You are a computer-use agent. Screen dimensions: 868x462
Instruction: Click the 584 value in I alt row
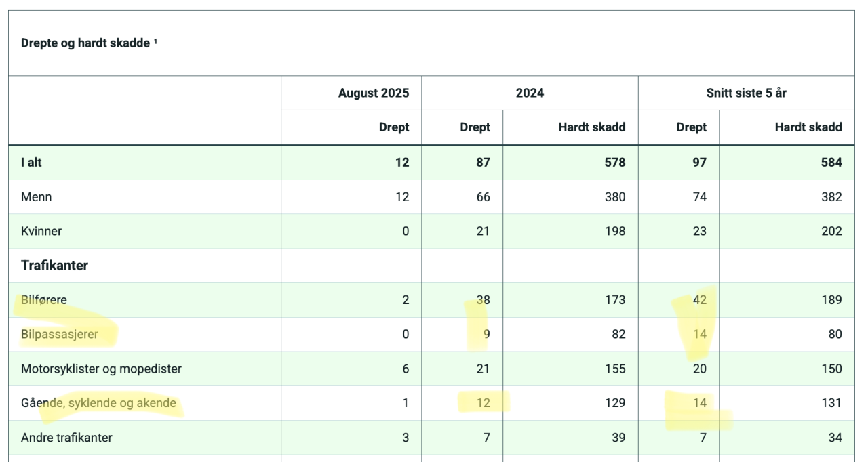(832, 163)
